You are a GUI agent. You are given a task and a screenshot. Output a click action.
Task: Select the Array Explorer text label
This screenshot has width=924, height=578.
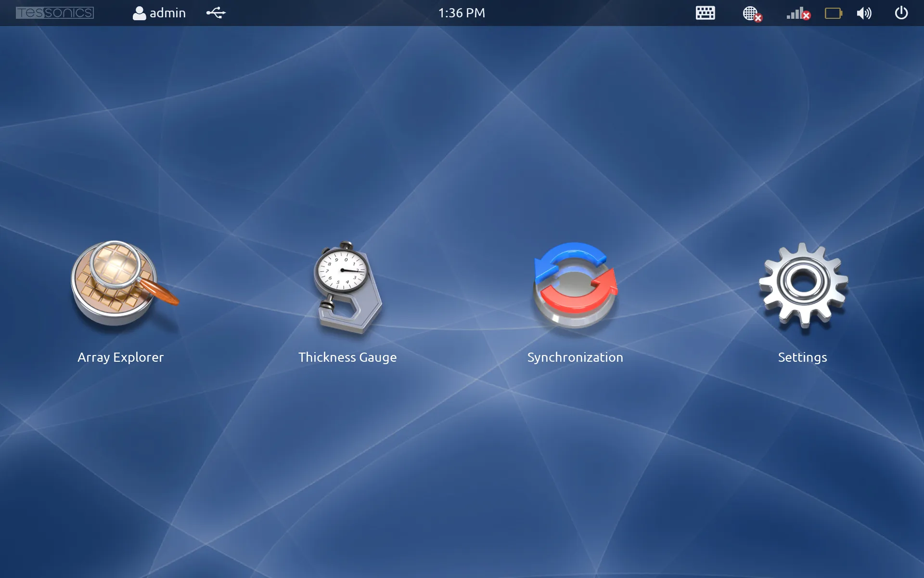point(121,357)
